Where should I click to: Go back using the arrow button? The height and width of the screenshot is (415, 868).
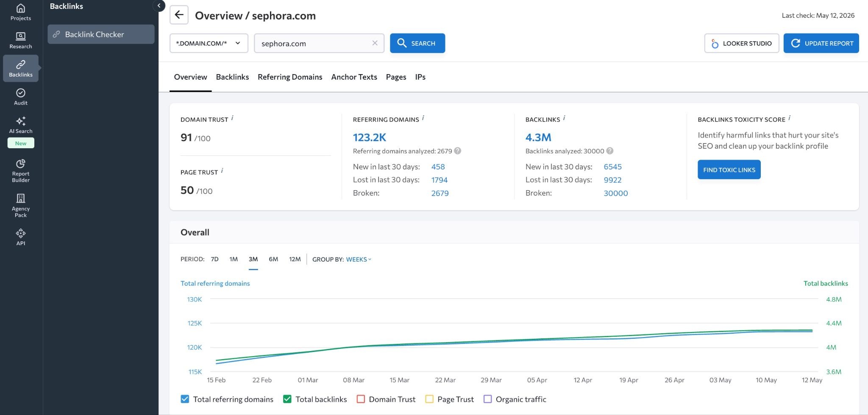(x=179, y=15)
